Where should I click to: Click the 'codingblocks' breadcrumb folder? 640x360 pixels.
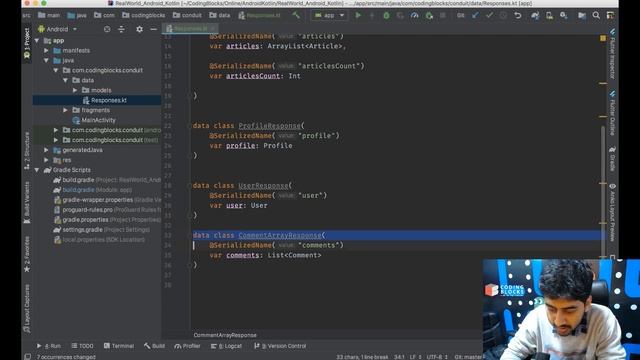[144, 16]
